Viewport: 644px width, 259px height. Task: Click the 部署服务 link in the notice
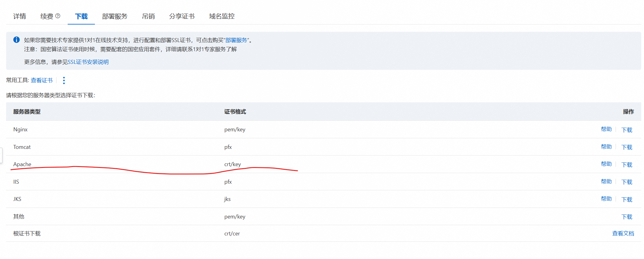(x=236, y=40)
